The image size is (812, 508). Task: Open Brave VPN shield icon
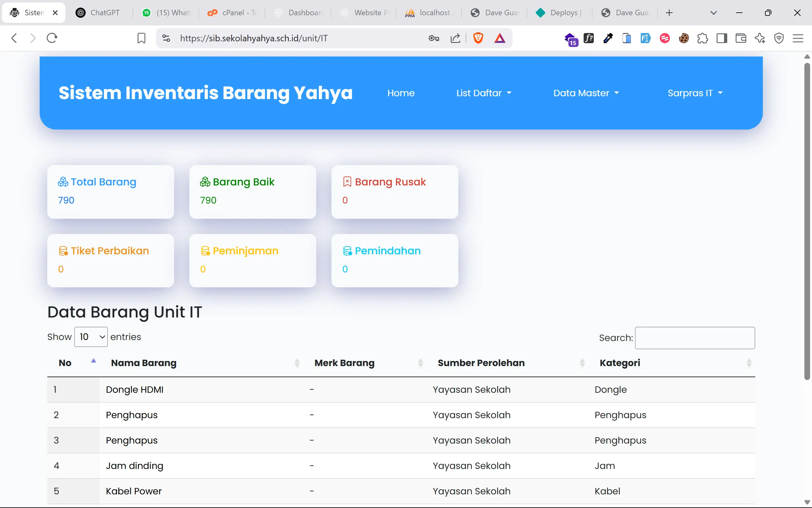pyautogui.click(x=779, y=38)
